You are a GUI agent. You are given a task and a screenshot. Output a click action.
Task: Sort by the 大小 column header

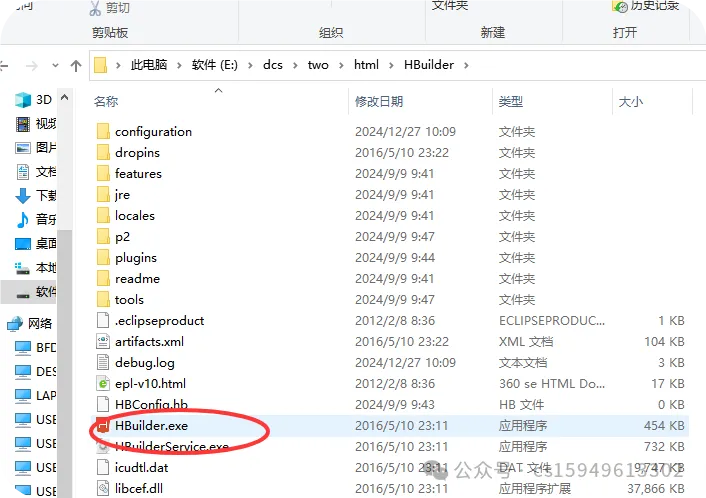(631, 101)
